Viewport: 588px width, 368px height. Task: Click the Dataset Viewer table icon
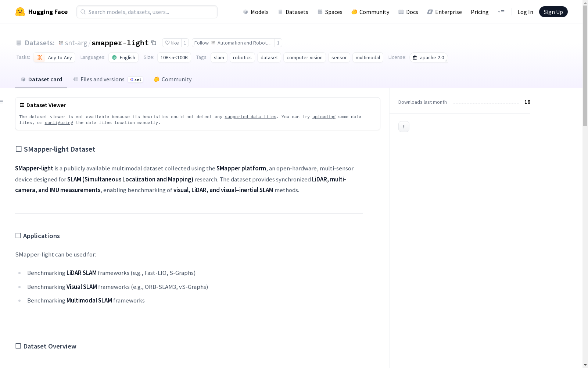(22, 105)
